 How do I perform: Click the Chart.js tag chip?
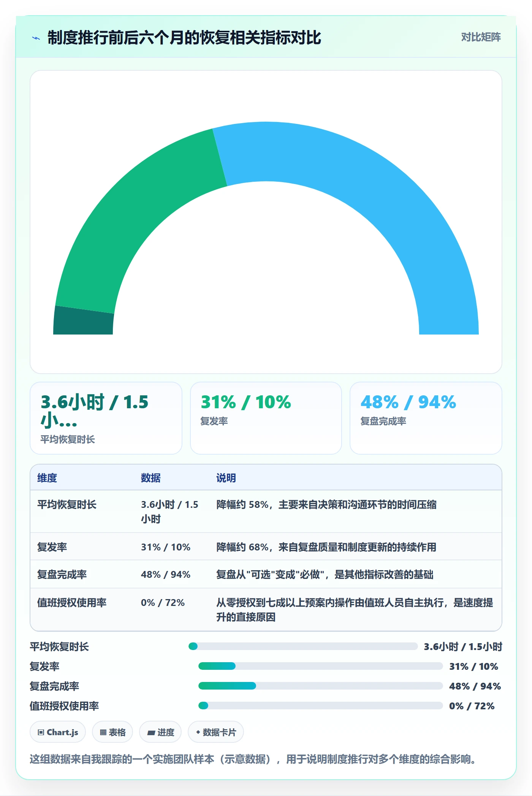tap(58, 732)
